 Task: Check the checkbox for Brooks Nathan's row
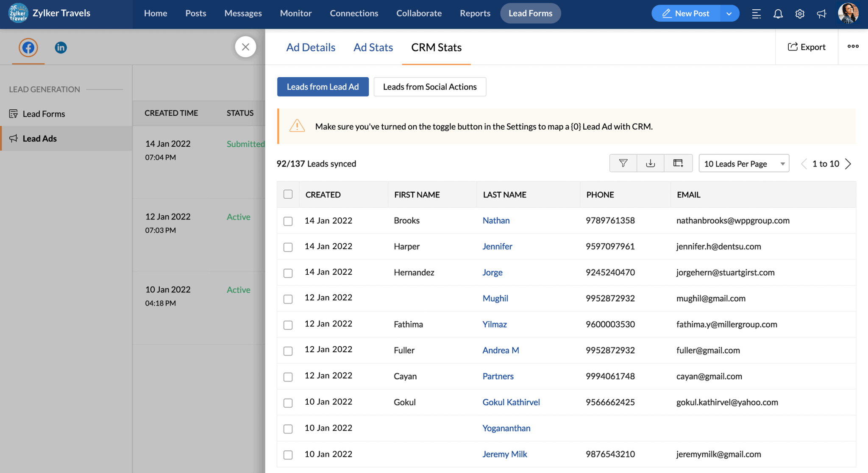tap(288, 222)
